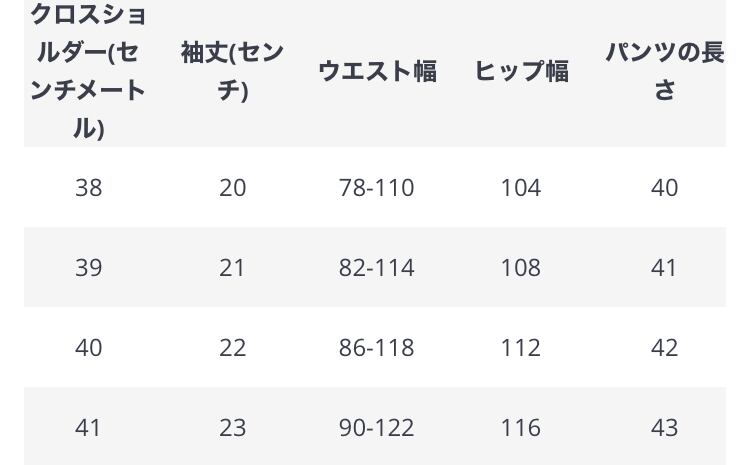Click waist range 86-118

[x=377, y=348]
